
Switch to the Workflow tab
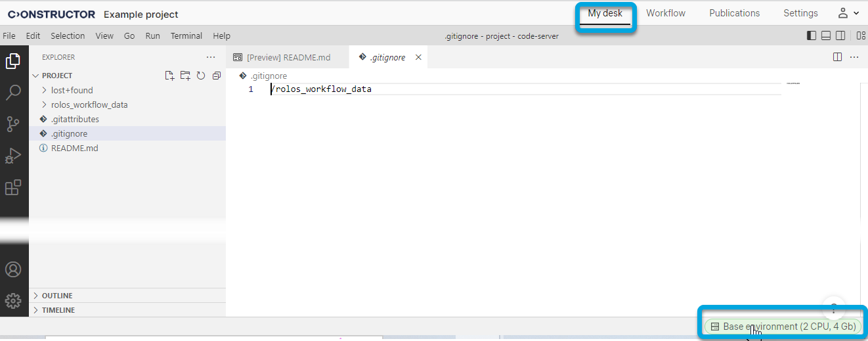665,13
